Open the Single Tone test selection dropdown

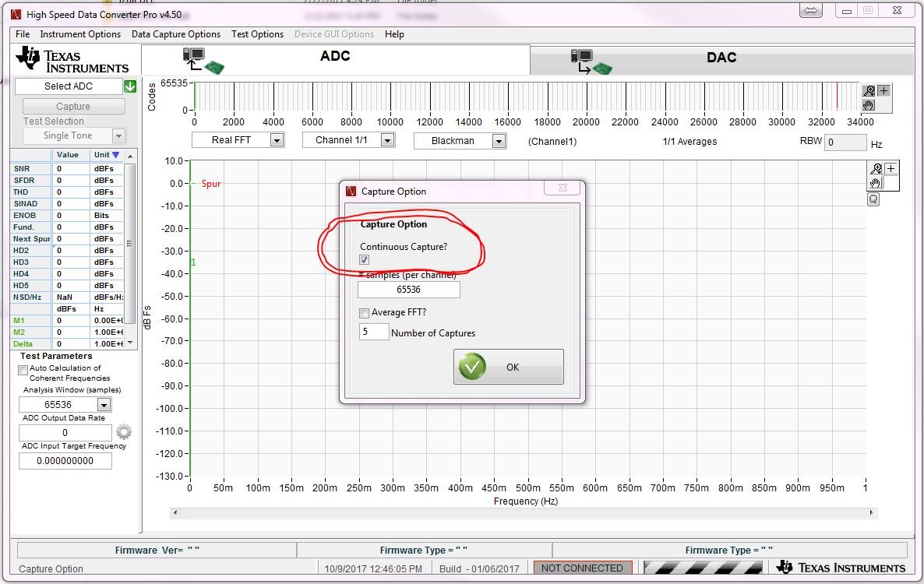(x=118, y=136)
